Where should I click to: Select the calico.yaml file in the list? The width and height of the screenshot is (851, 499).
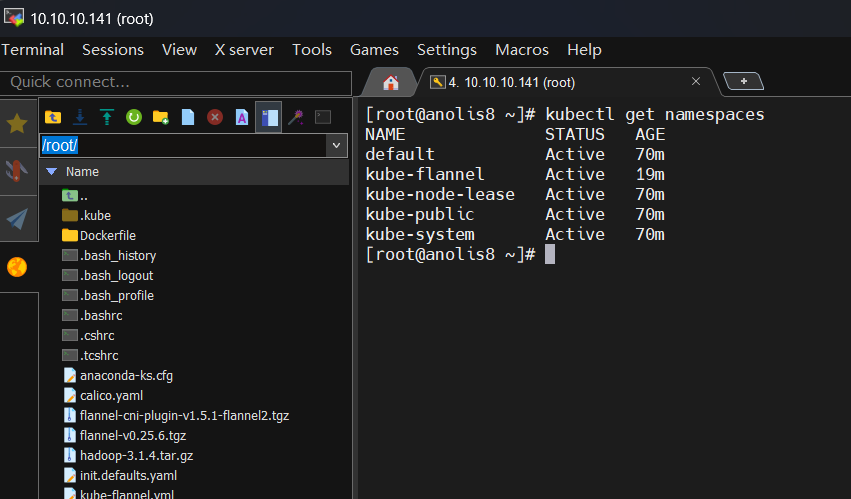[111, 396]
